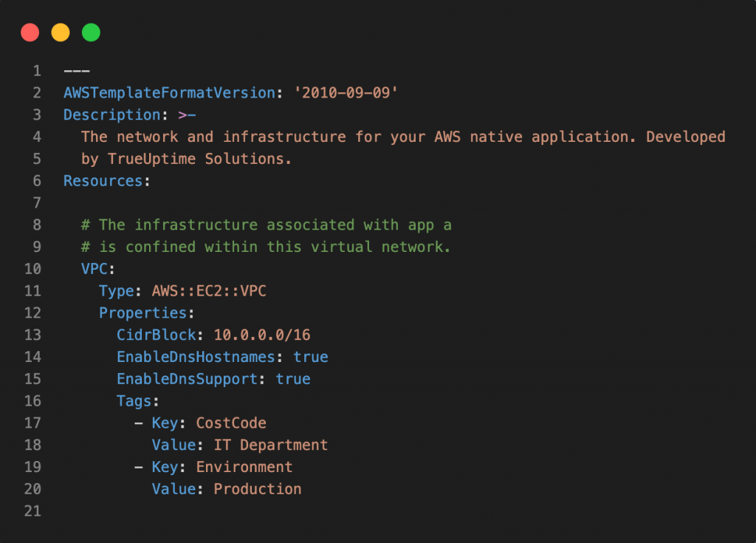
Task: Click the Description key on line 3
Action: click(111, 115)
